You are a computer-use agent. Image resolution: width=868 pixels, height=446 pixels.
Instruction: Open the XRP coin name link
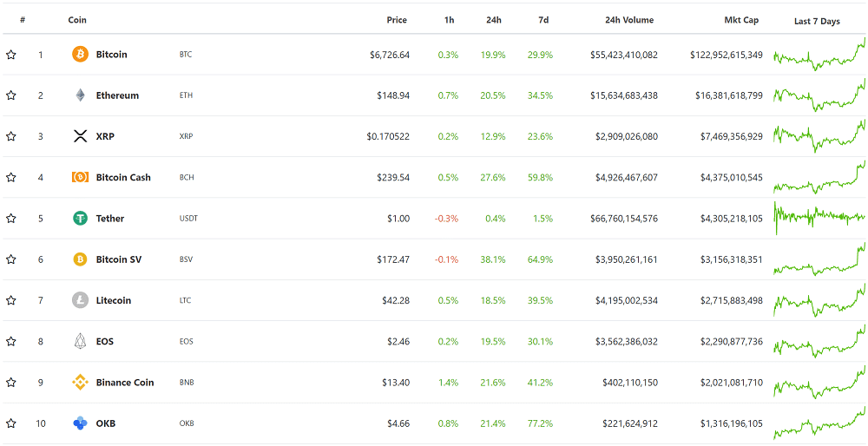tap(105, 137)
